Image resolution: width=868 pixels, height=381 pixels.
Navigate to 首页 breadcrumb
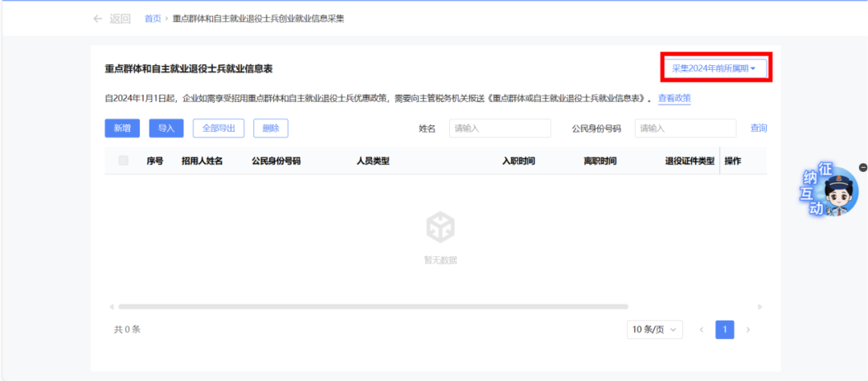coord(153,18)
